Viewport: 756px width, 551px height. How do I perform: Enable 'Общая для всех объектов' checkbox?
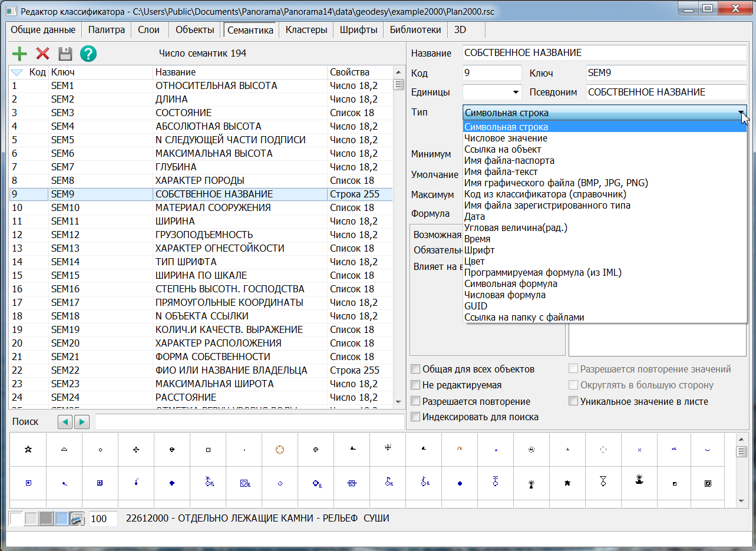pos(416,369)
